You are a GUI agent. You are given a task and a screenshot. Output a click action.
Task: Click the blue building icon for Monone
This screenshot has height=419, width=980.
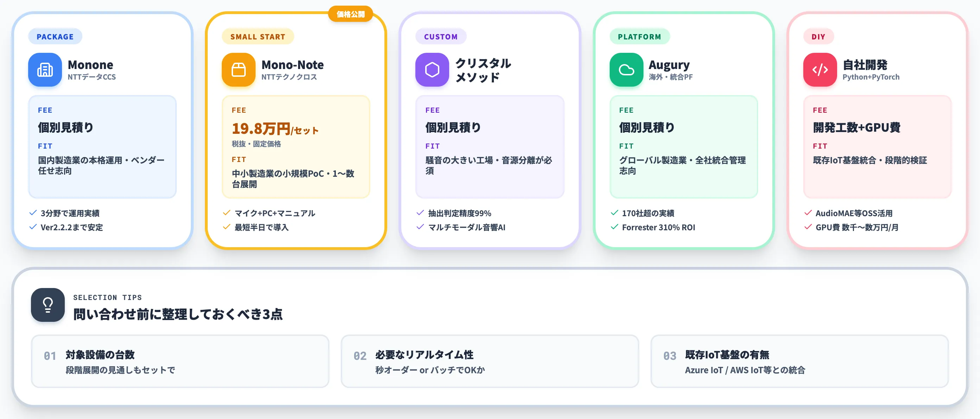tap(45, 70)
